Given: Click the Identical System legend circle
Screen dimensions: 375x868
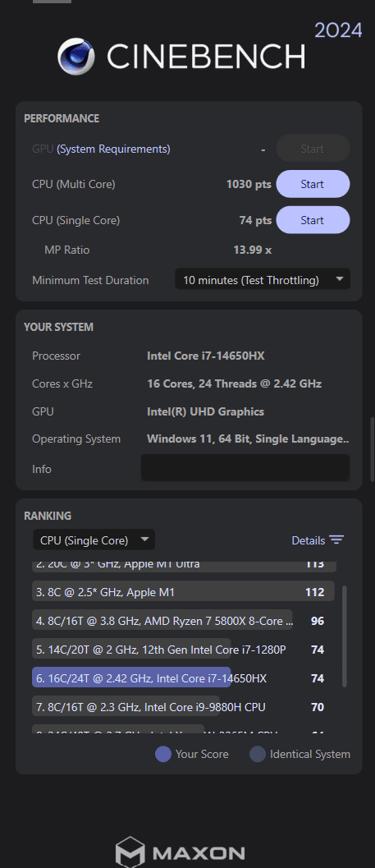Looking at the screenshot, I should point(258,754).
